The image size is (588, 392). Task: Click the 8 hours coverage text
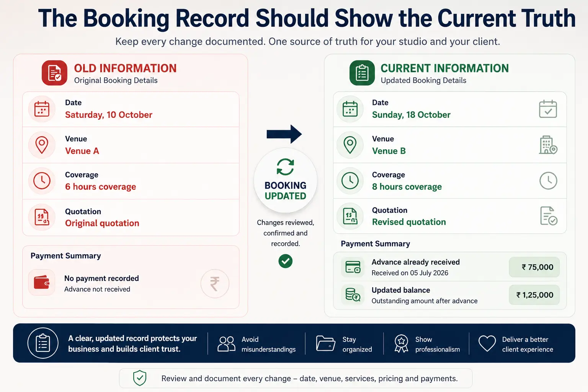[407, 187]
